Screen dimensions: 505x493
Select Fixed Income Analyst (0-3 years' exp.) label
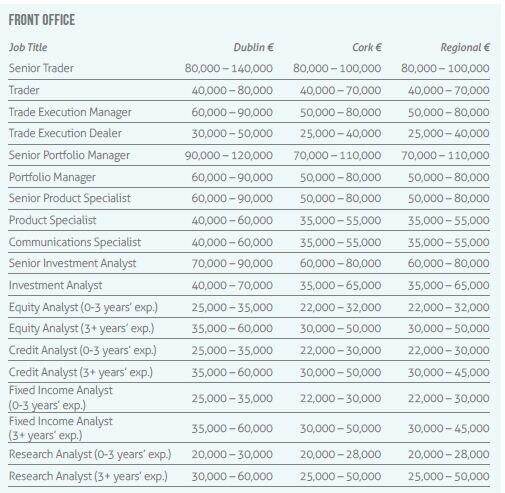(61, 398)
